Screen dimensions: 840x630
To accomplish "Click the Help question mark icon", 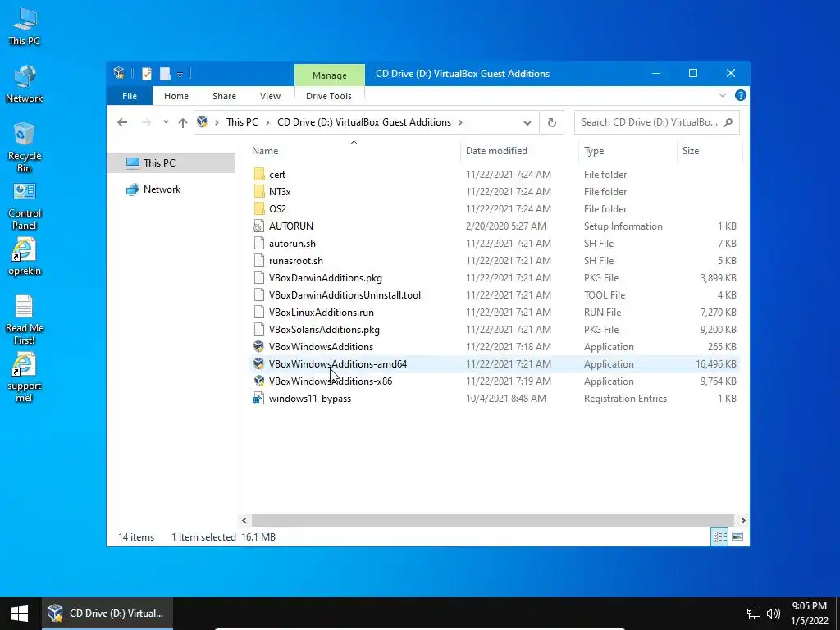I will click(741, 95).
